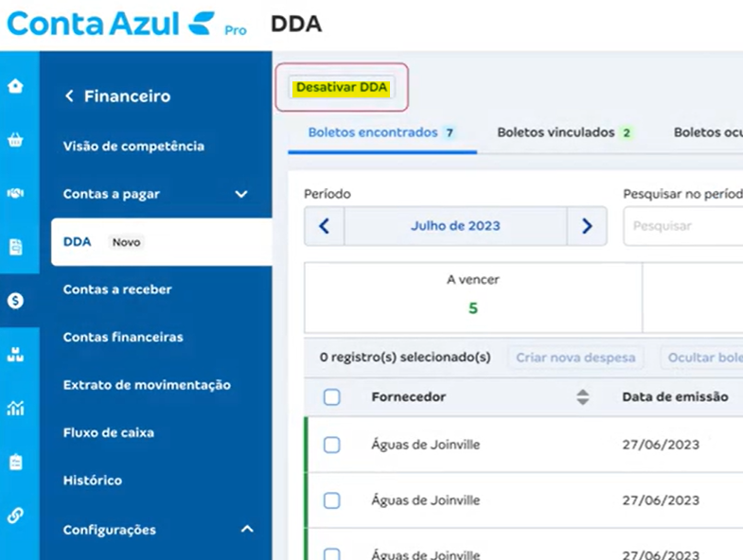
Task: Click the Criar nova despesa button
Action: click(575, 358)
